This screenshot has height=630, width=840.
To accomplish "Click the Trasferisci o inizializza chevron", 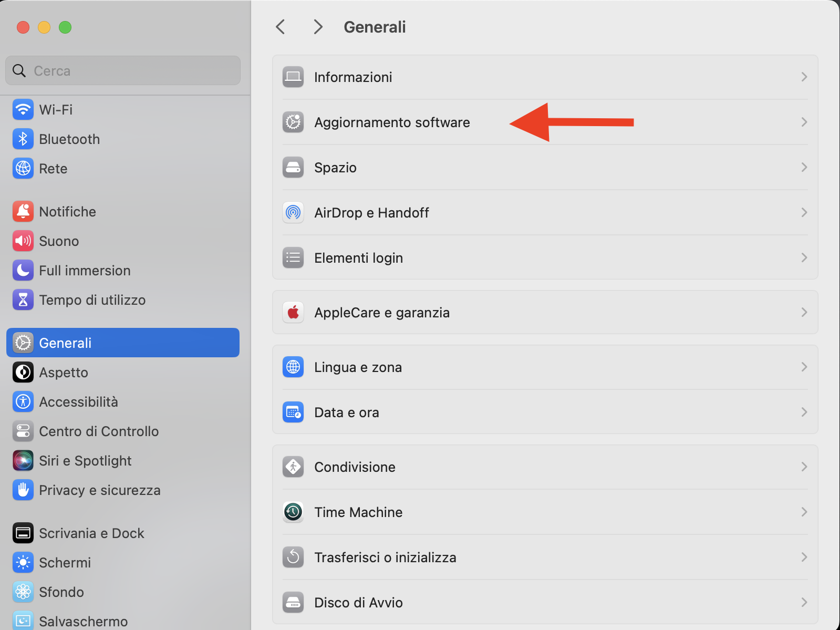I will (804, 557).
